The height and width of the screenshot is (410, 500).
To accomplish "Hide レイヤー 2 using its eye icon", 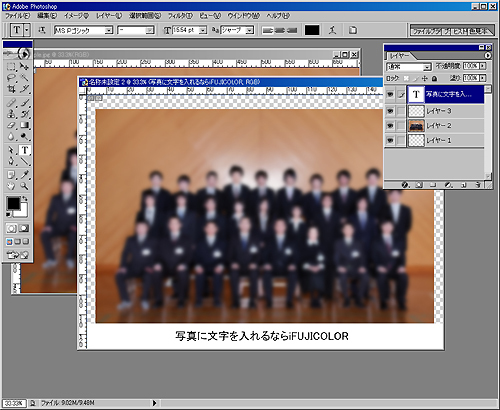I will [x=390, y=126].
